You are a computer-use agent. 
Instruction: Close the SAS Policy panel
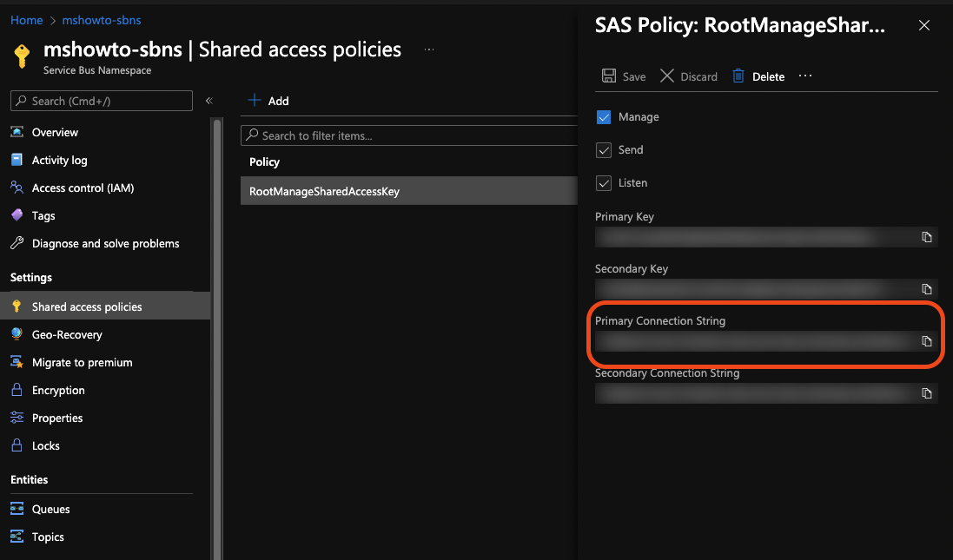(923, 25)
